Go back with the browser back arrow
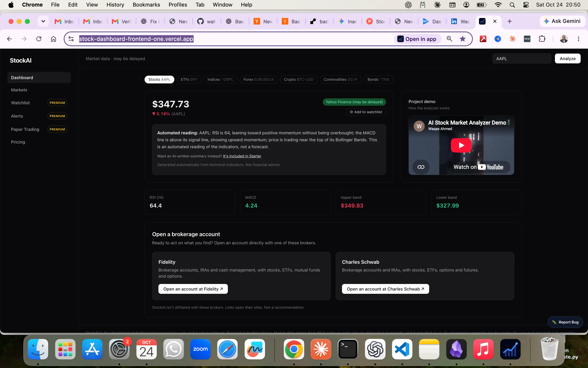This screenshot has width=588, height=368. click(9, 39)
